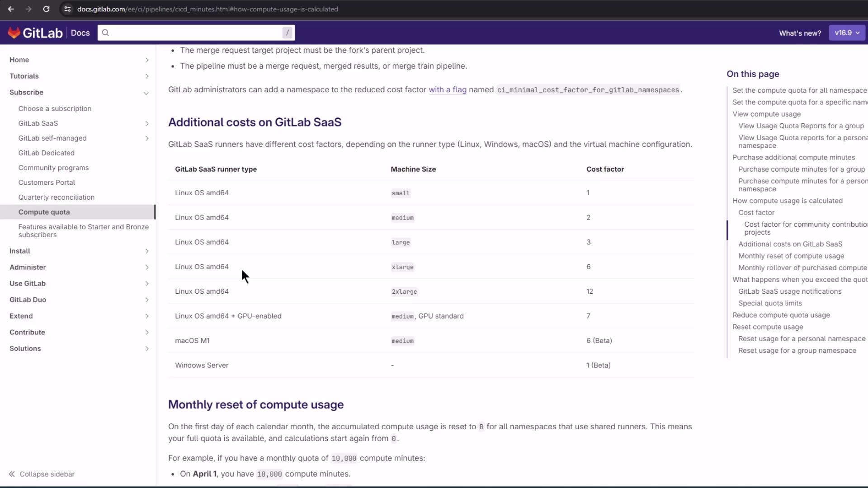This screenshot has height=488, width=868.
Task: Expand the Administer sidebar chevron
Action: pos(147,267)
